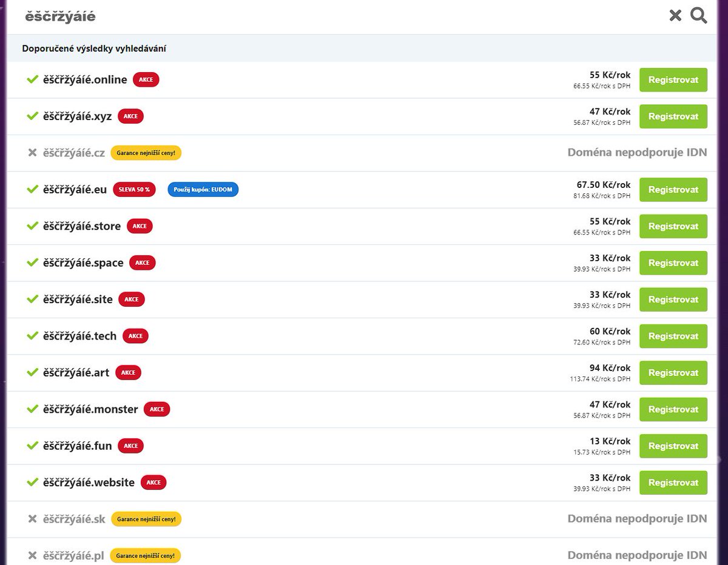Click the green checkmark beside ěščřžýáíé.store
Screen dimensions: 728x565
(x=33, y=226)
